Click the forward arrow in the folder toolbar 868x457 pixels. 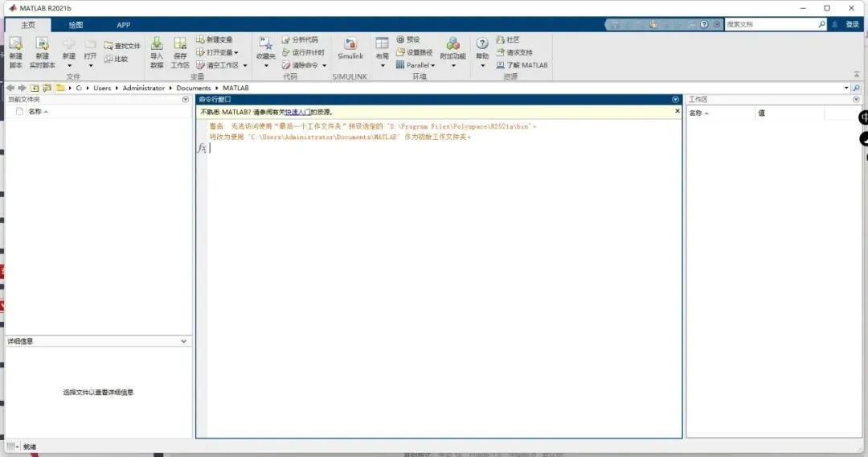(22, 88)
